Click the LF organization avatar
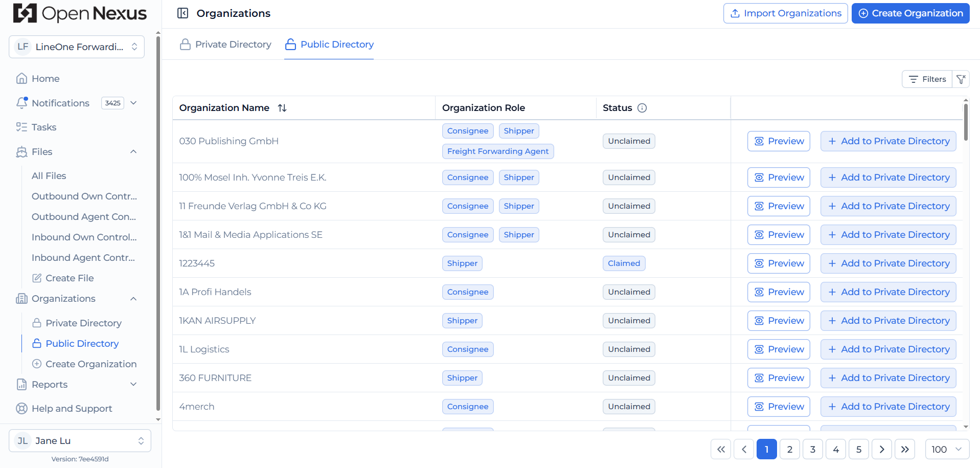 22,47
